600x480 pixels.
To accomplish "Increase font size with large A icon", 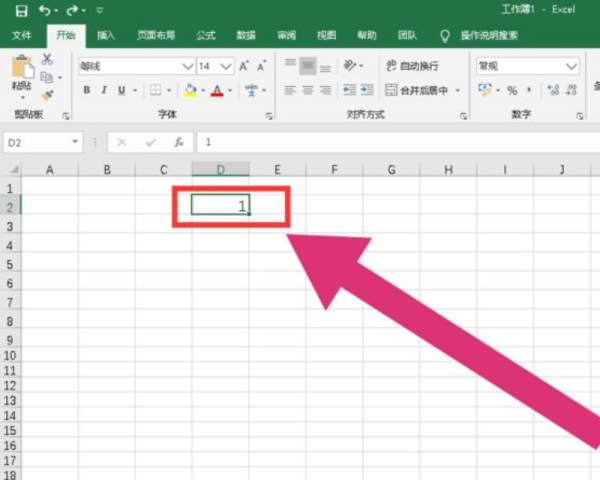I will pyautogui.click(x=244, y=66).
